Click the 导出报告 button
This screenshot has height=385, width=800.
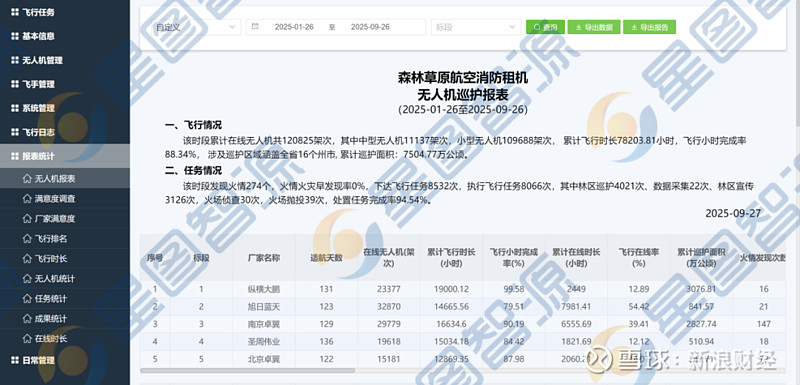pos(649,27)
